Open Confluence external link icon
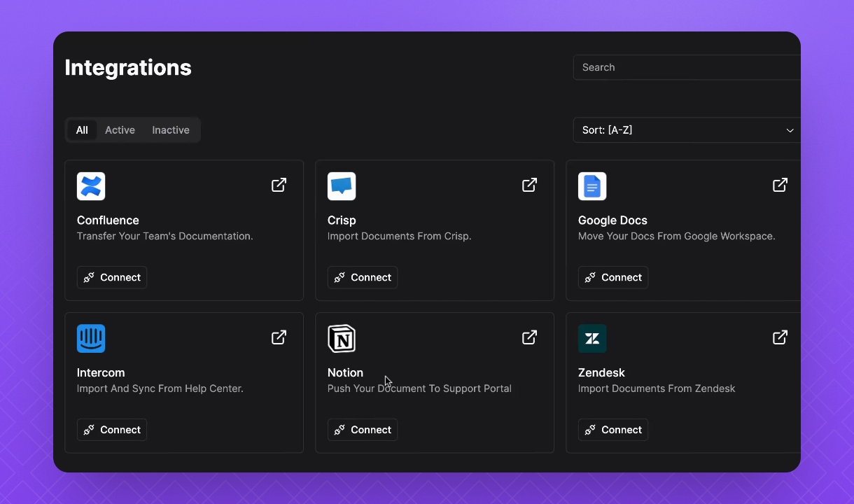The image size is (854, 504). (x=279, y=185)
